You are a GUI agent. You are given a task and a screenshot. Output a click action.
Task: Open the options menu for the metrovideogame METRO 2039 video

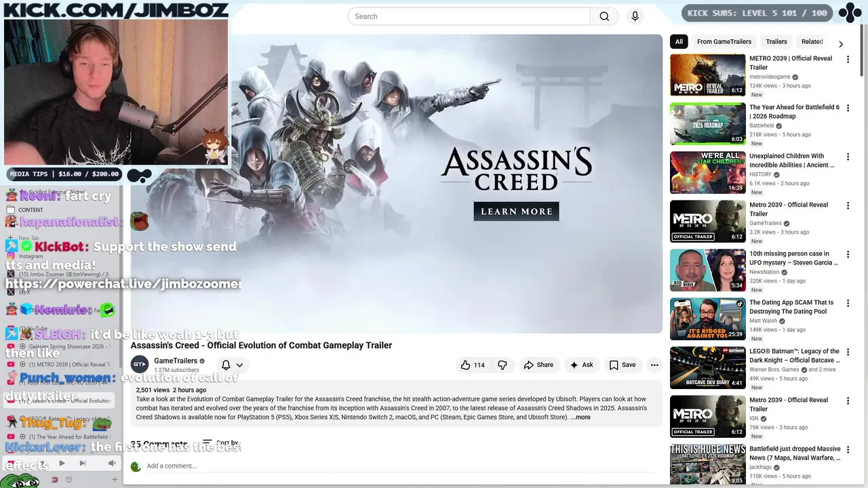(848, 60)
